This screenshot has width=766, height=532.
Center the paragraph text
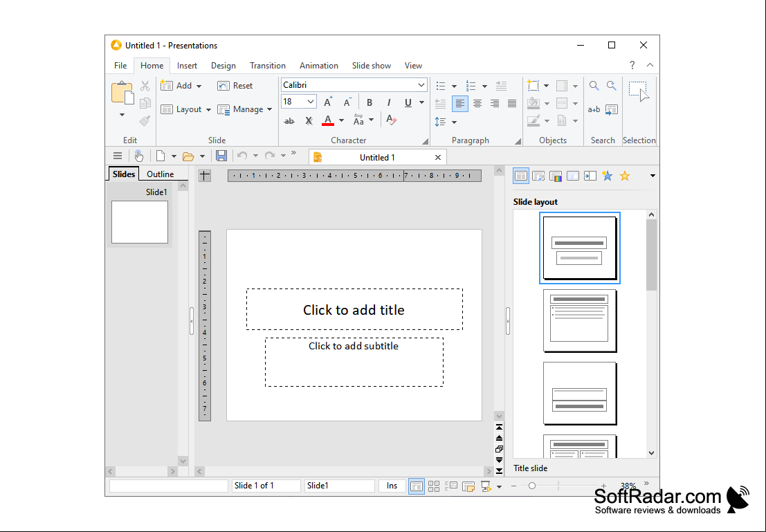pyautogui.click(x=477, y=104)
